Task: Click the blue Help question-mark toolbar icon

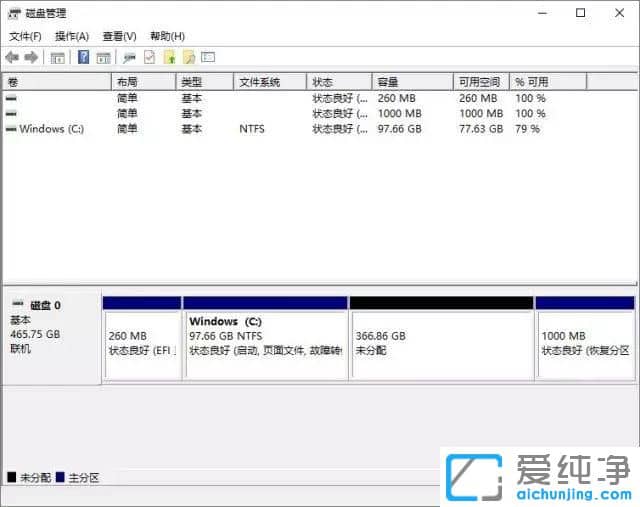Action: (x=84, y=58)
